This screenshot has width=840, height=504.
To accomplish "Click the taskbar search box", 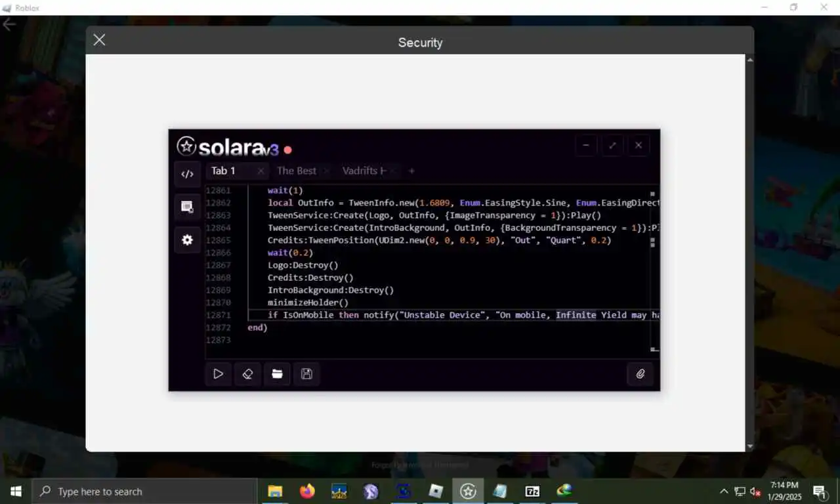I will click(x=144, y=492).
